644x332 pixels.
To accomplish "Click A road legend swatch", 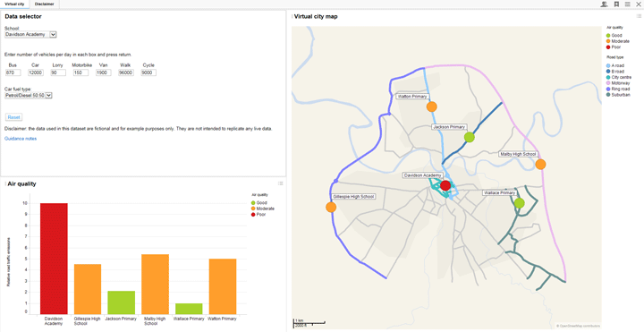I will [x=608, y=65].
